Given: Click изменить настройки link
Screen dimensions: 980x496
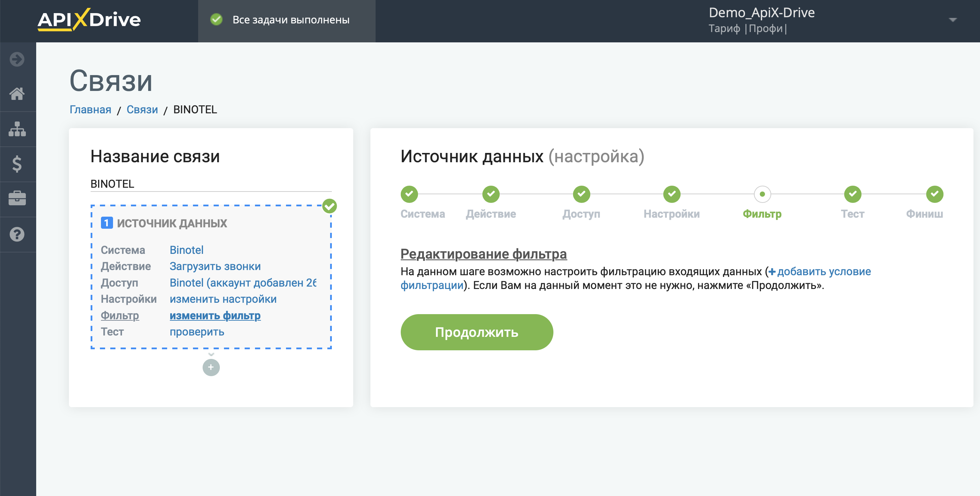Looking at the screenshot, I should (223, 299).
